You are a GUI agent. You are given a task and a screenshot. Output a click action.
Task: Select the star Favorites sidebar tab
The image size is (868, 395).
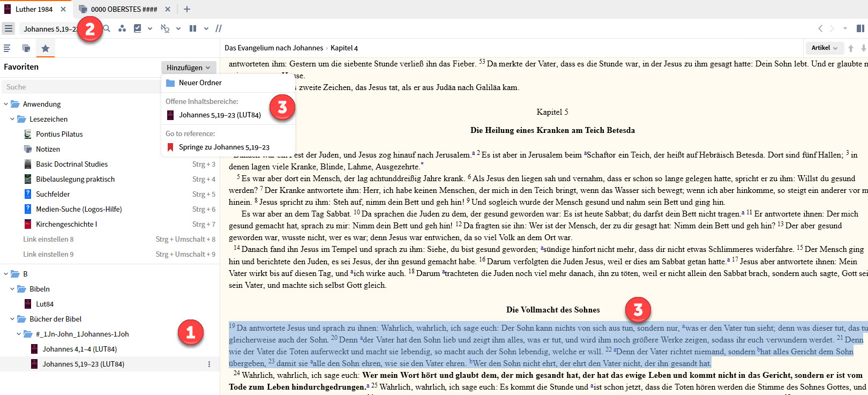point(46,48)
